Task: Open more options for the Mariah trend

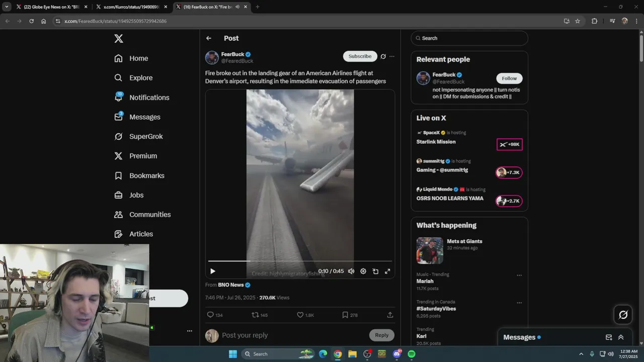Action: coord(519,276)
